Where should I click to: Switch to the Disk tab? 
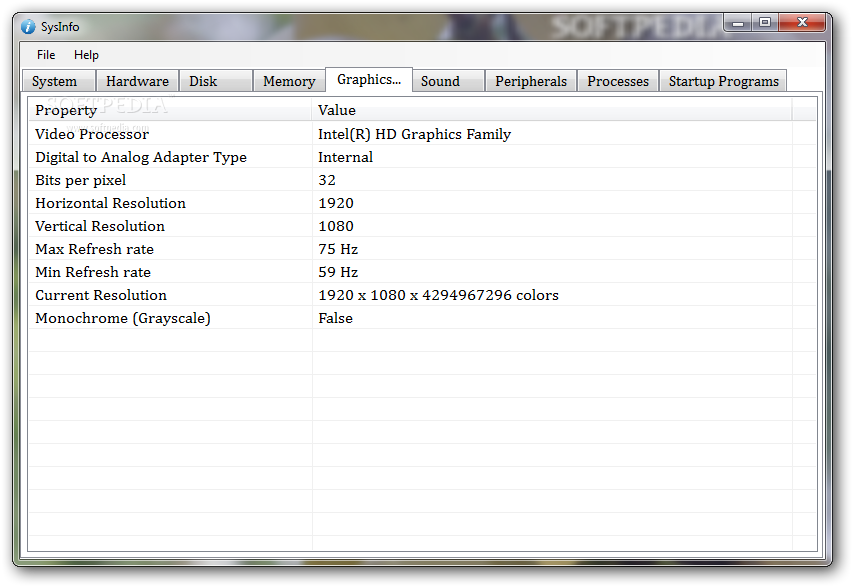[x=216, y=81]
